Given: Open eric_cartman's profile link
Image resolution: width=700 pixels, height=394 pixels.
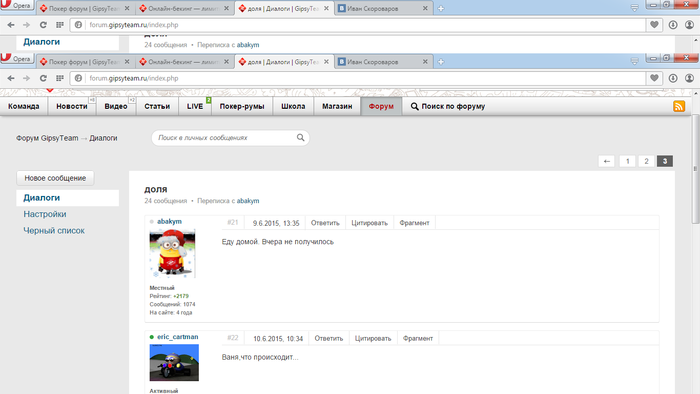Looking at the screenshot, I should 178,337.
